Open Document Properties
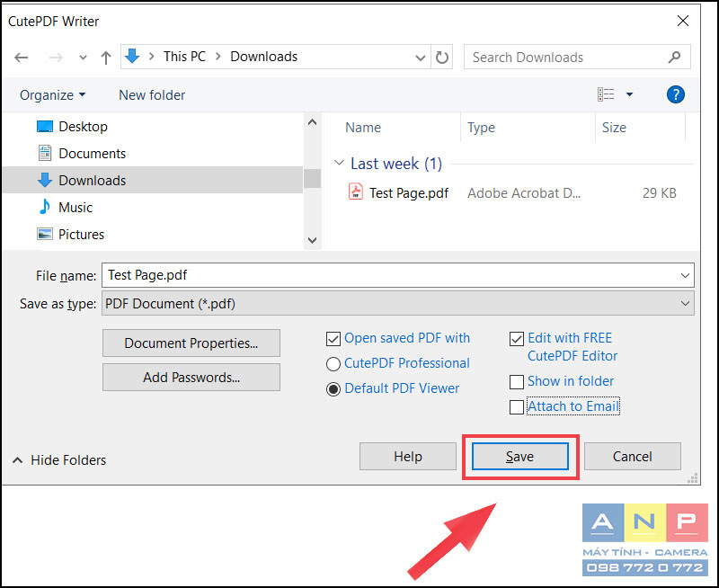Screen dimensions: 719x588 coord(191,343)
